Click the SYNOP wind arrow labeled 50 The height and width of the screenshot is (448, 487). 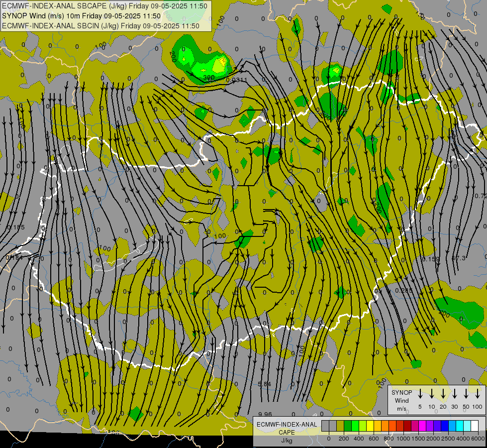466,394
